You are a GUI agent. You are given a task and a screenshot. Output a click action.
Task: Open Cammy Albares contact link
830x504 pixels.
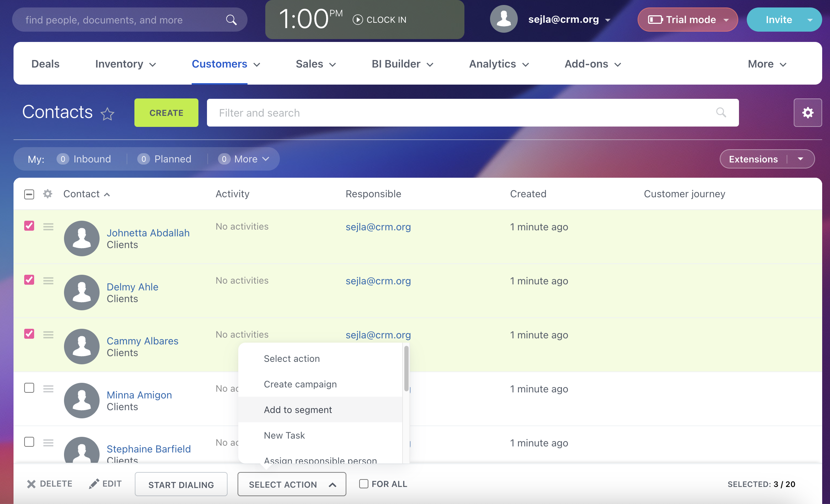[x=143, y=341]
